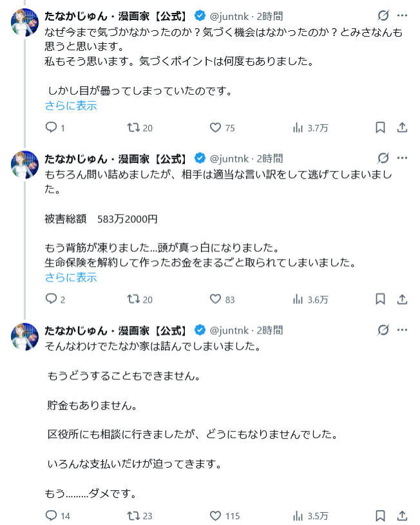This screenshot has width=420, height=525.
Task: Share the last tweet ending in ダメです
Action: pyautogui.click(x=402, y=515)
